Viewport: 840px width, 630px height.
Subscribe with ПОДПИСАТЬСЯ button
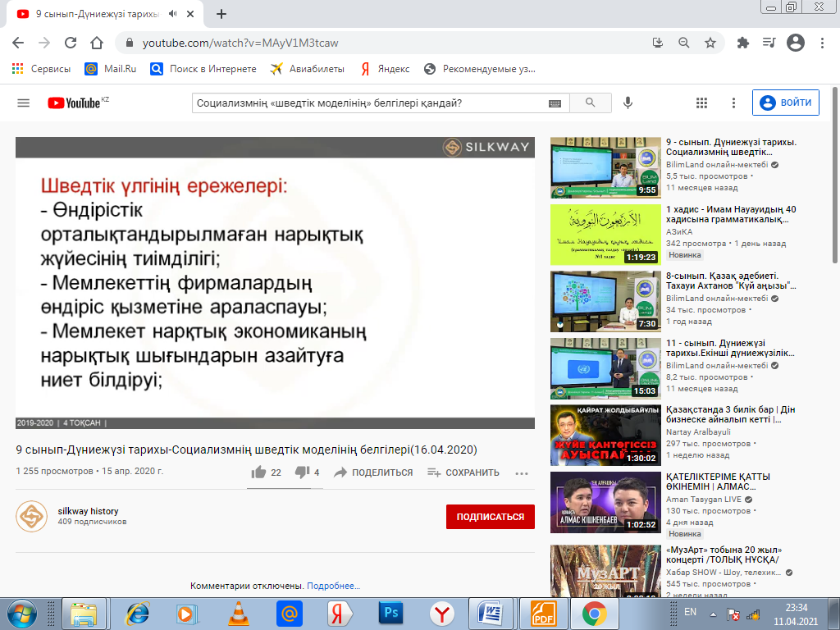tap(491, 517)
